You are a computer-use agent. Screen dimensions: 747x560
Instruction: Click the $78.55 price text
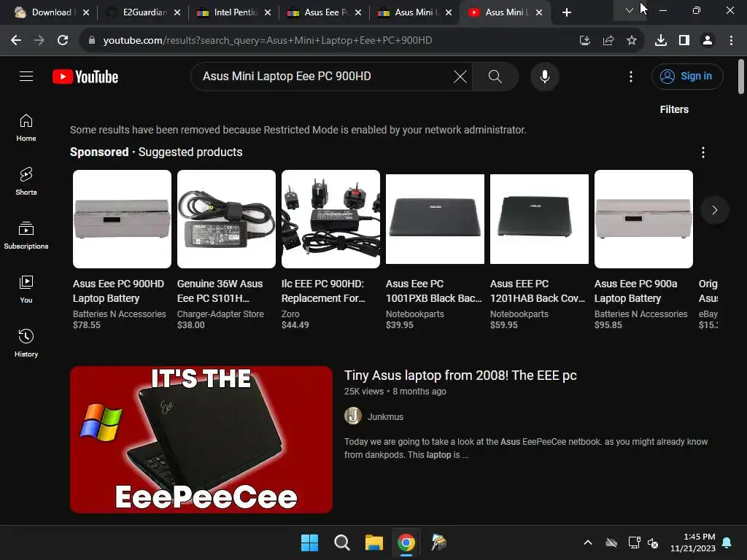pos(87,325)
